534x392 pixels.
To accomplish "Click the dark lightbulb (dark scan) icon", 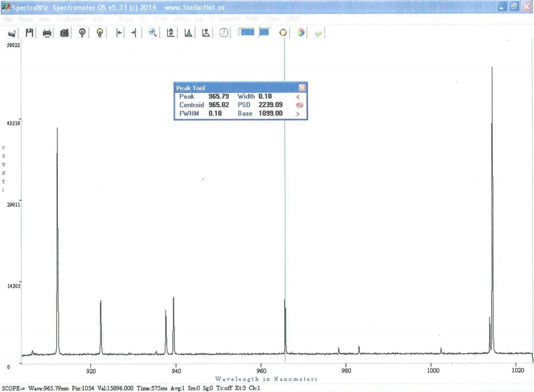I will pyautogui.click(x=82, y=32).
